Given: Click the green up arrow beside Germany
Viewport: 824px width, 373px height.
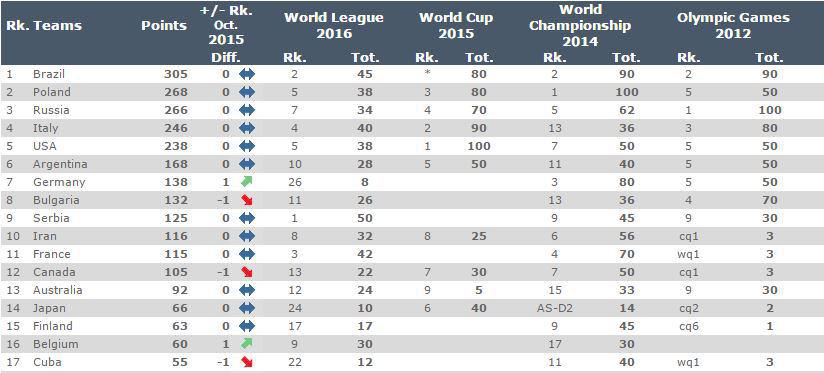Looking at the screenshot, I should (246, 182).
